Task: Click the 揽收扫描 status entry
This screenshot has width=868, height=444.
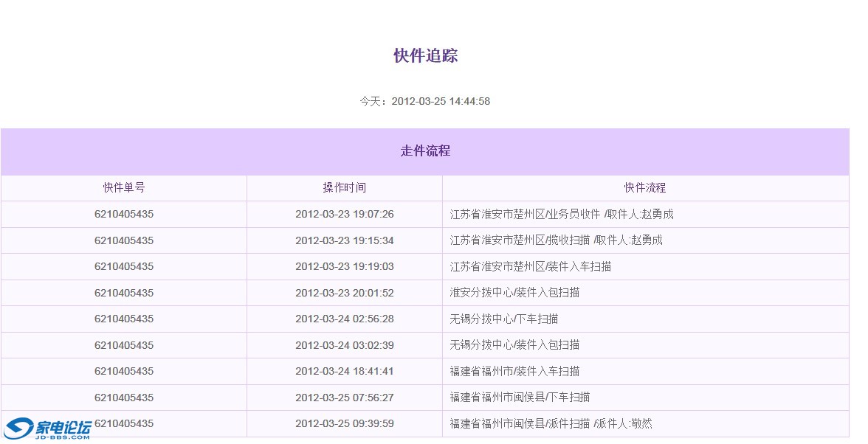Action: [x=560, y=240]
